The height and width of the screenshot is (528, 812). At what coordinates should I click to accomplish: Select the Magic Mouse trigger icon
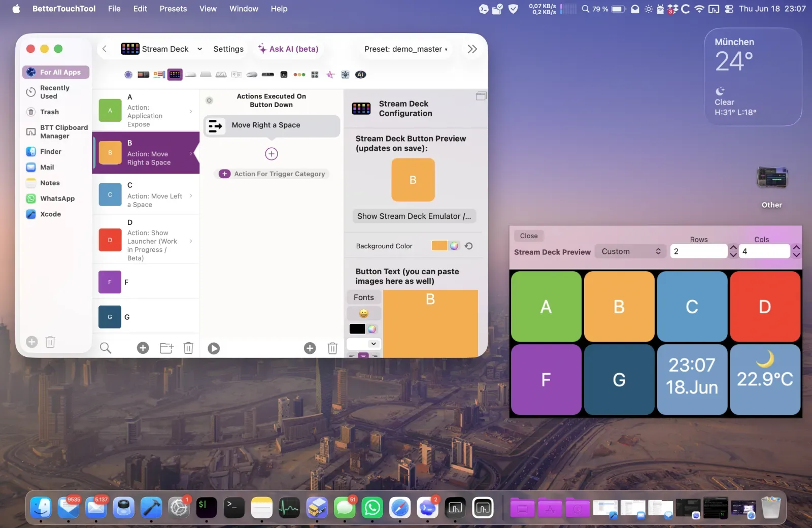(x=190, y=75)
